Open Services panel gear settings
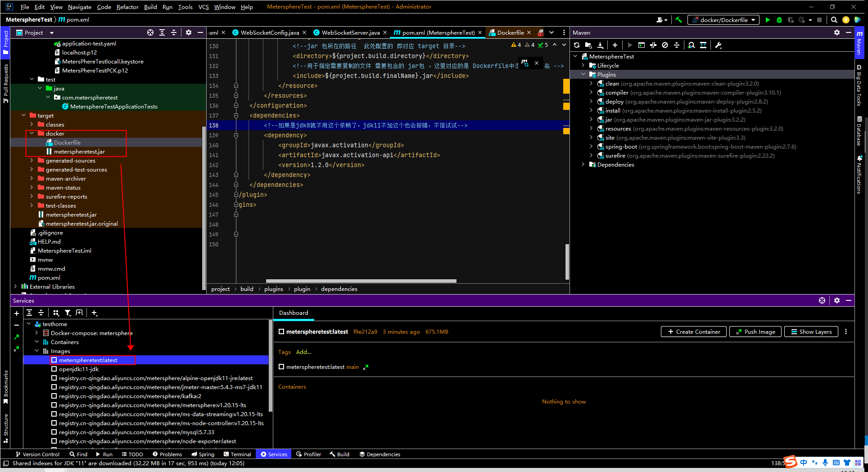This screenshot has height=472, width=868. click(836, 300)
